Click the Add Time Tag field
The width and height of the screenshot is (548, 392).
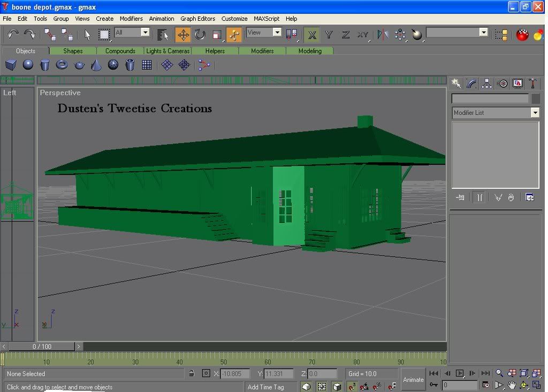tap(271, 387)
